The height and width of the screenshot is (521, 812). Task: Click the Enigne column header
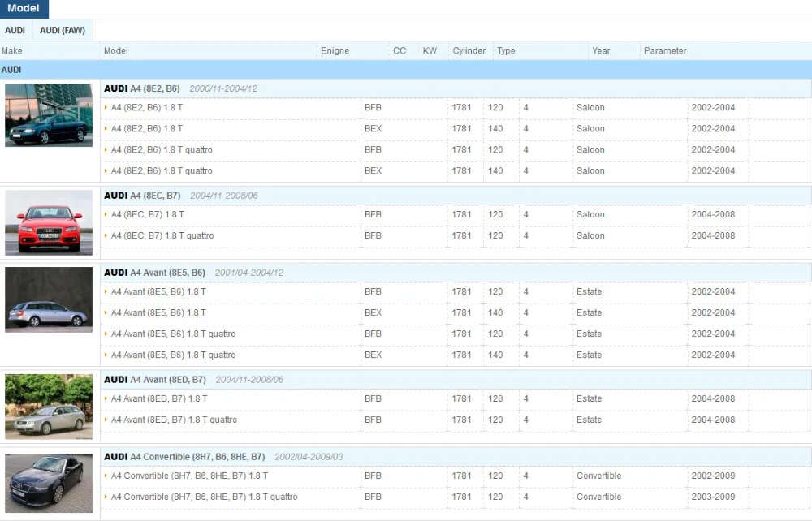point(335,50)
